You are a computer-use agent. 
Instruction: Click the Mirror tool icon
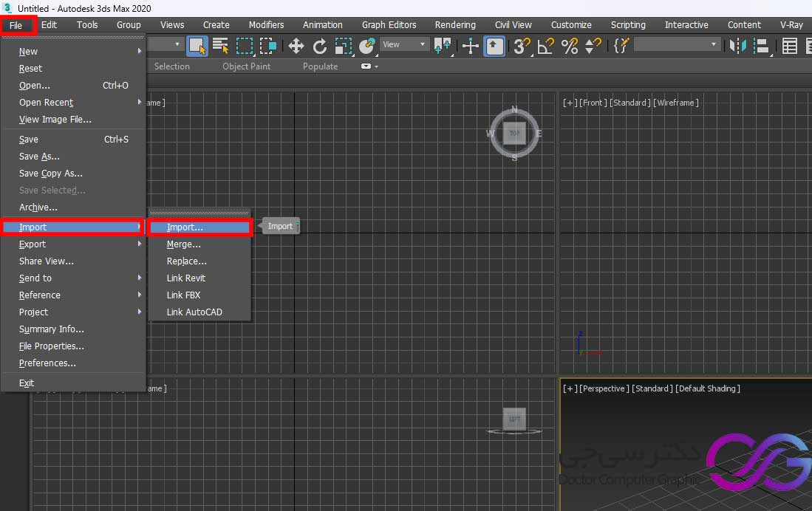pyautogui.click(x=738, y=46)
